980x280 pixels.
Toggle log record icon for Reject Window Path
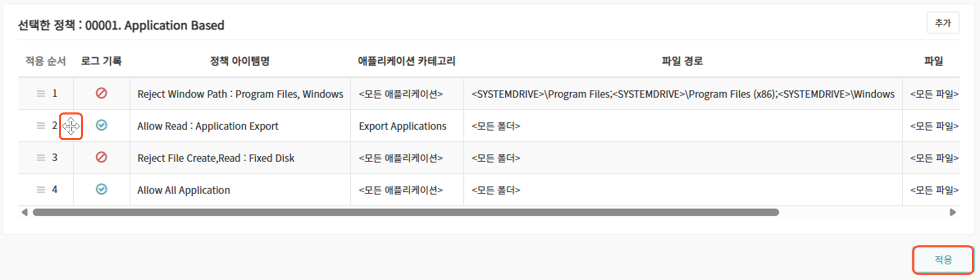coord(101,93)
